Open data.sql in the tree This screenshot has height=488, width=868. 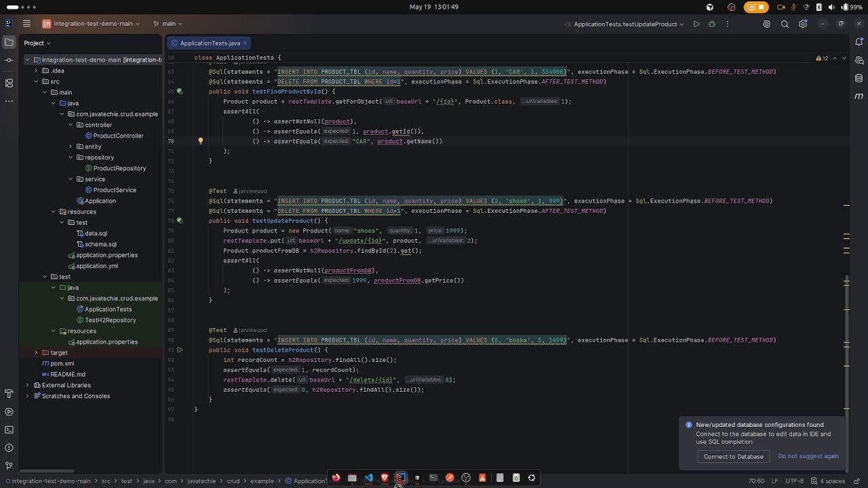(96, 233)
